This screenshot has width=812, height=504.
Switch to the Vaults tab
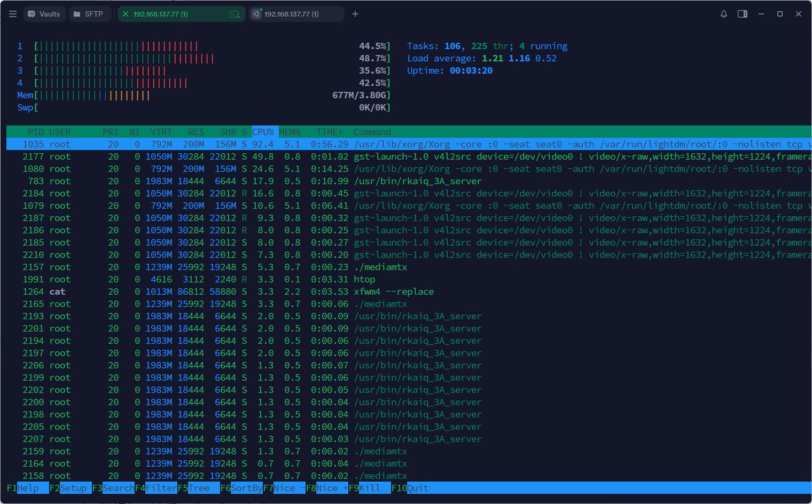point(44,14)
